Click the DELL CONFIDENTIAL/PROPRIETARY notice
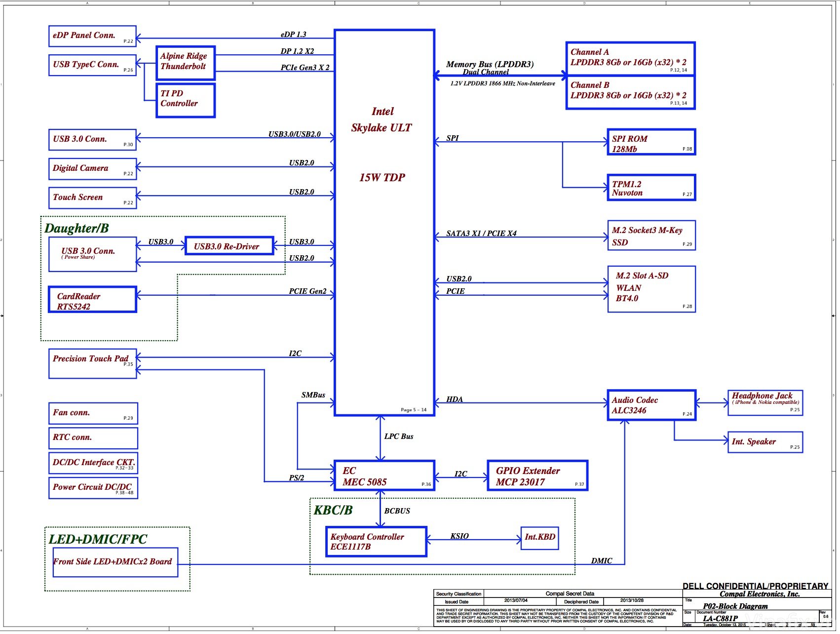The image size is (840, 634). pos(755,586)
